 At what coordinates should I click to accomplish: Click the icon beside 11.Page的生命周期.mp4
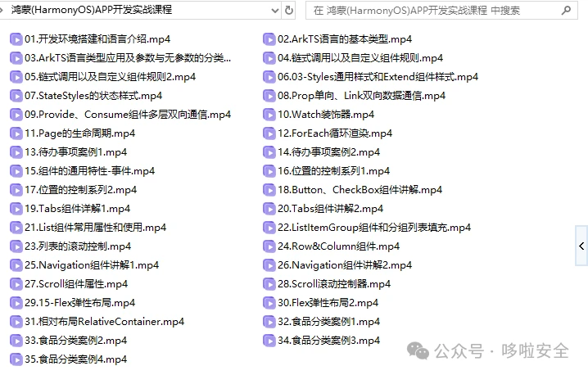coord(16,133)
